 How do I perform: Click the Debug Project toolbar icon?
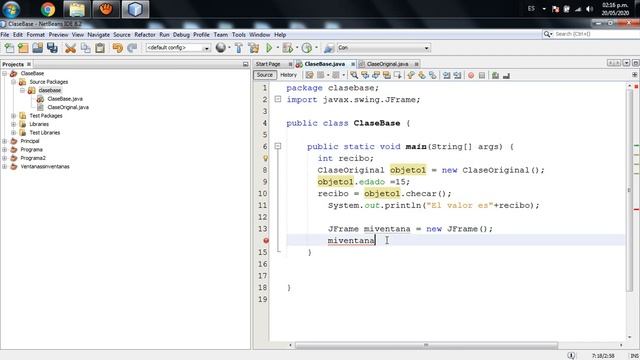[287, 48]
